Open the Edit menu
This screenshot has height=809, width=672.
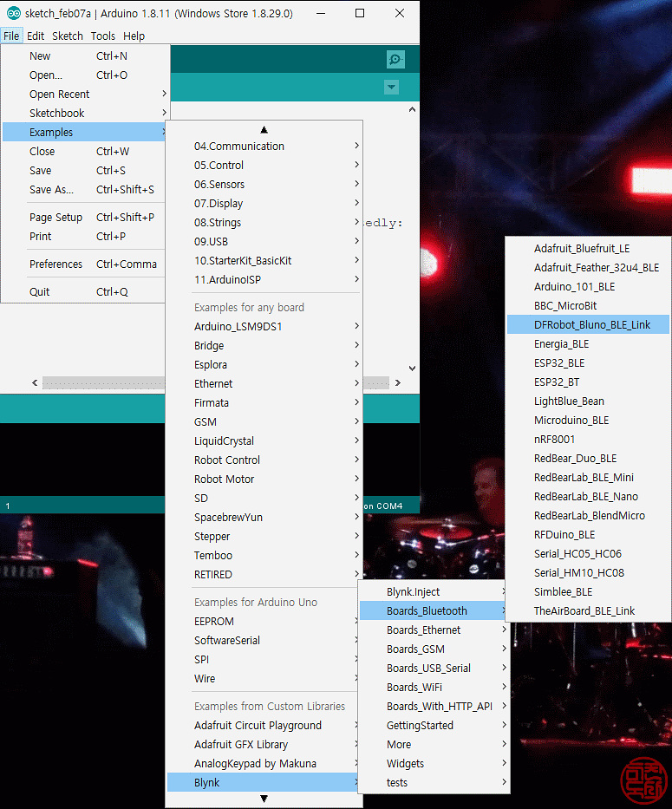click(x=35, y=36)
